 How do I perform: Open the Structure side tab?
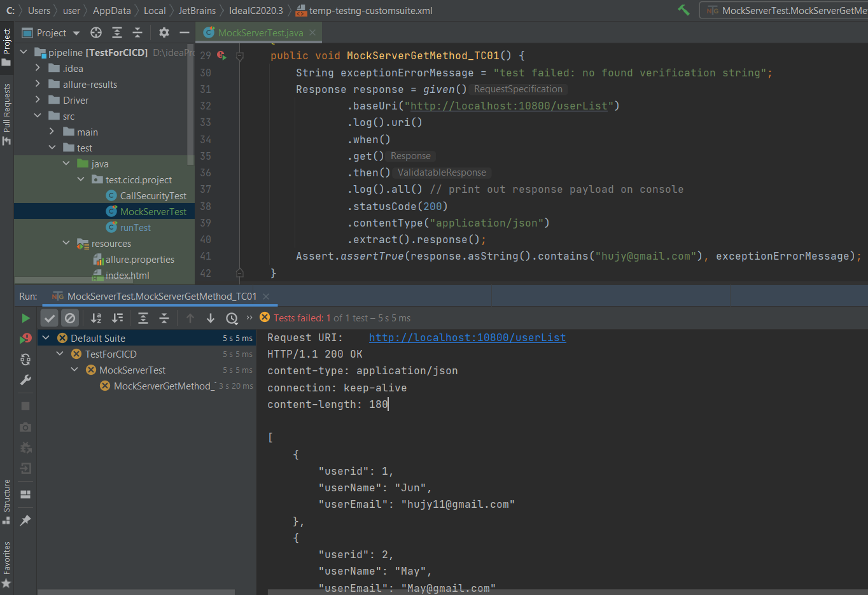point(6,501)
